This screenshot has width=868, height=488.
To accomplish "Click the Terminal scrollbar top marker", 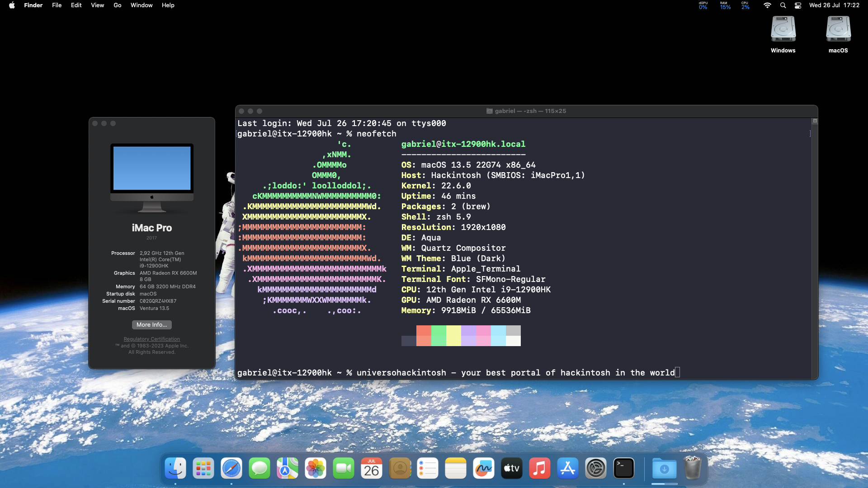I will pos(815,121).
